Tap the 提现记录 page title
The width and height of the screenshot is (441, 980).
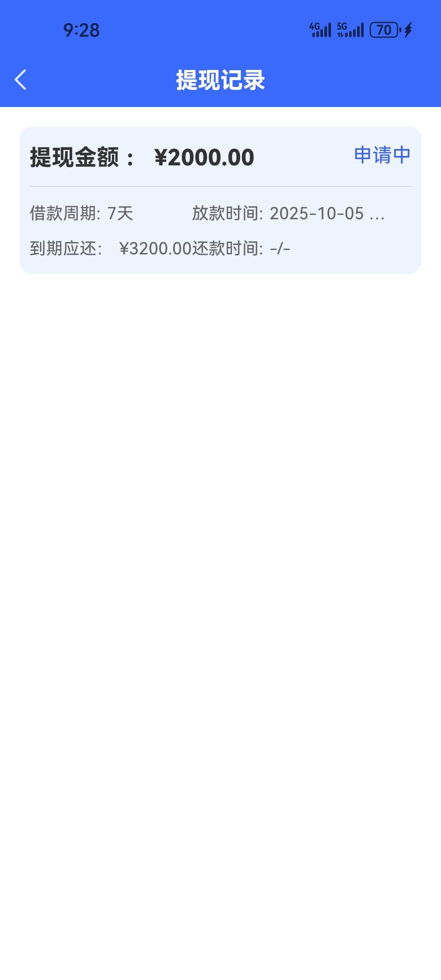point(220,80)
